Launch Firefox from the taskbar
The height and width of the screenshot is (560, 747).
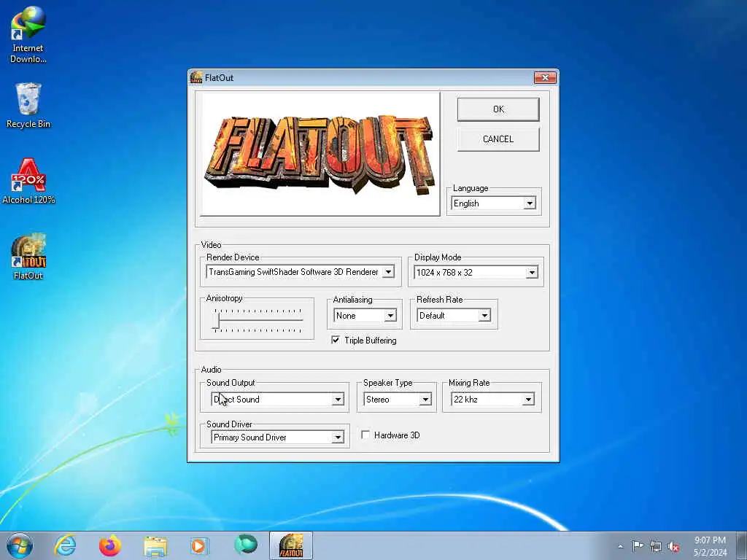(x=110, y=545)
